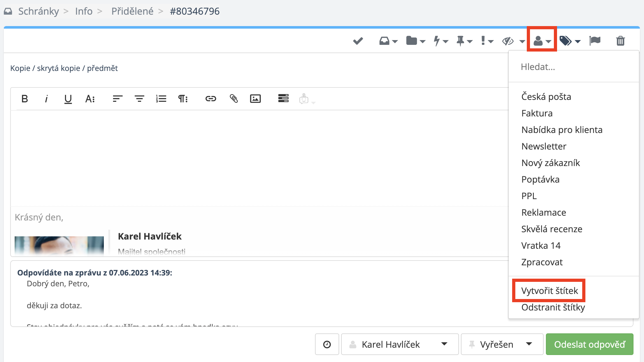644x362 pixels.
Task: Attach a file with the paperclip
Action: coord(234,99)
